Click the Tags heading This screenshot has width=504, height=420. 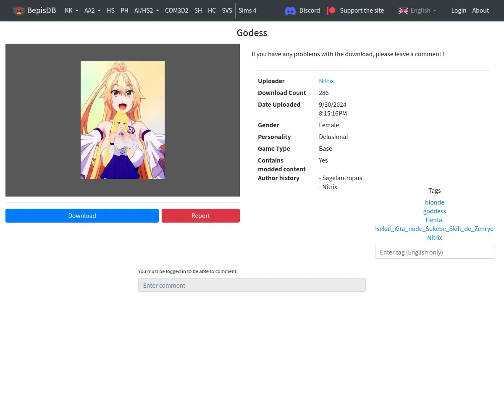(435, 190)
